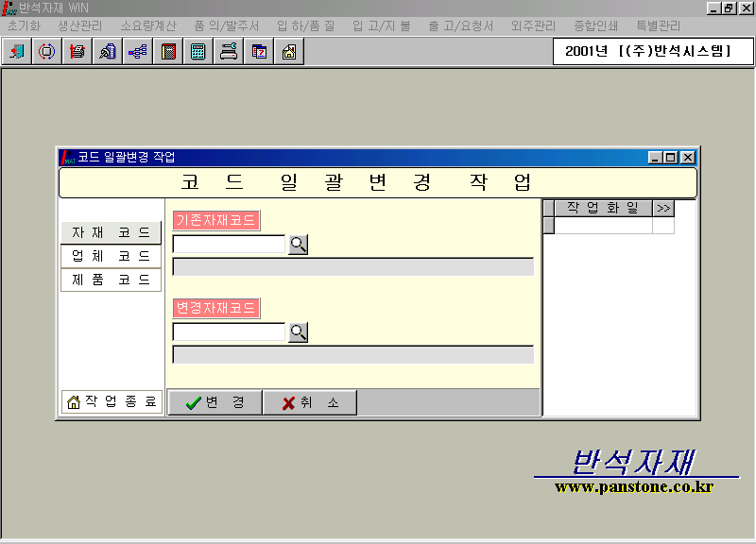756x544 pixels.
Task: Click the notepad icon in toolbar
Action: [167, 52]
